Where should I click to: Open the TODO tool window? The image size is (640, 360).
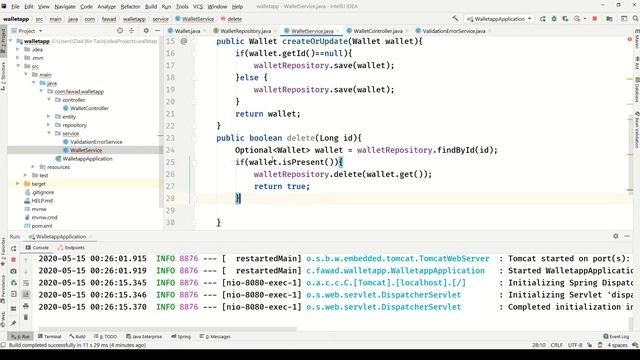105,336
